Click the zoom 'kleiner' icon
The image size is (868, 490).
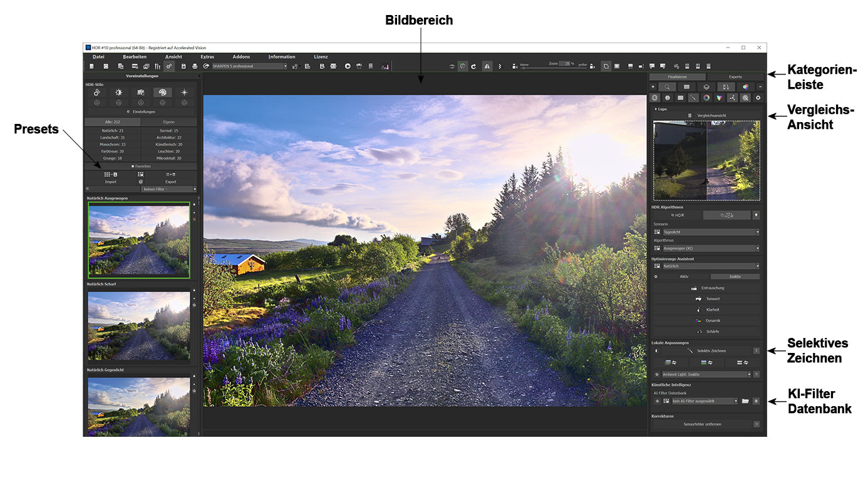(515, 66)
